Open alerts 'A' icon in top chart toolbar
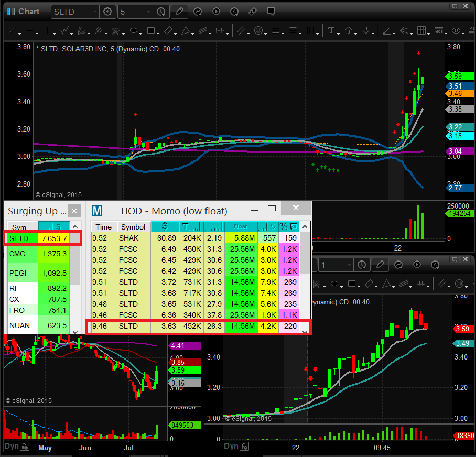 click(x=234, y=12)
